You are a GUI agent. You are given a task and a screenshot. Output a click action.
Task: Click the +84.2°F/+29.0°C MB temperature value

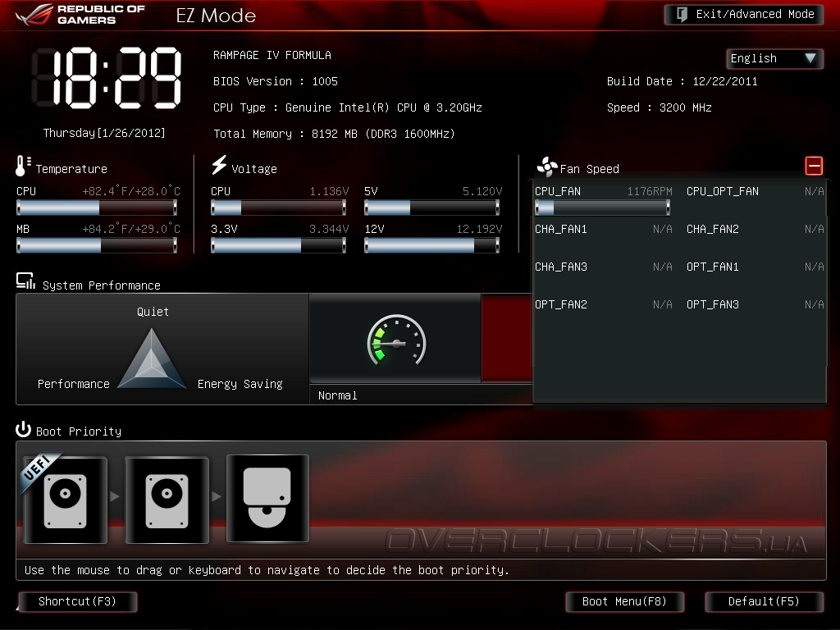click(x=131, y=230)
